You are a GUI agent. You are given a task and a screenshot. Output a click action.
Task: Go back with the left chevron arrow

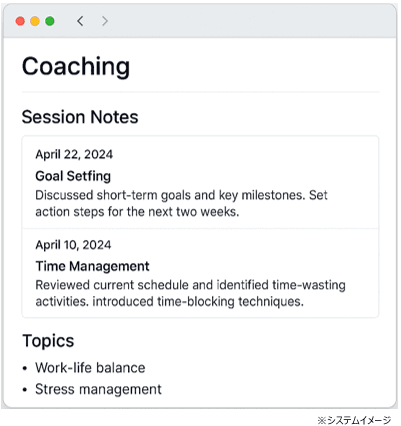[x=80, y=21]
